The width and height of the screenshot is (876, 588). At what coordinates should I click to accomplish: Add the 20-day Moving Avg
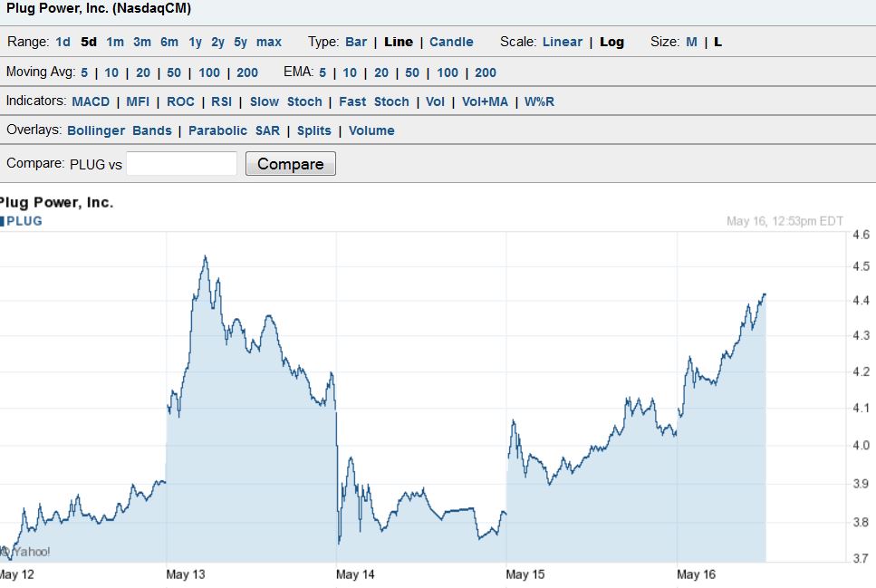[143, 72]
